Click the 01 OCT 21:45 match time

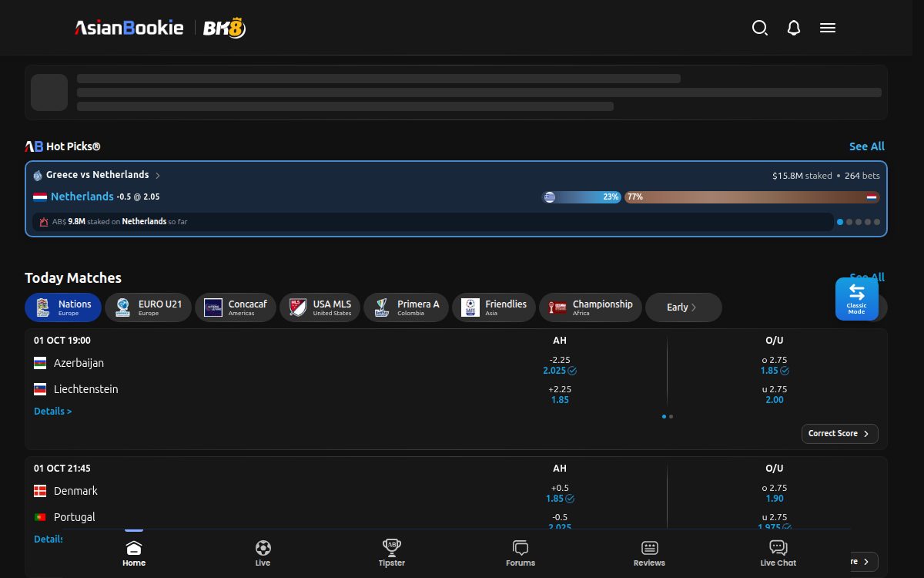(x=62, y=468)
